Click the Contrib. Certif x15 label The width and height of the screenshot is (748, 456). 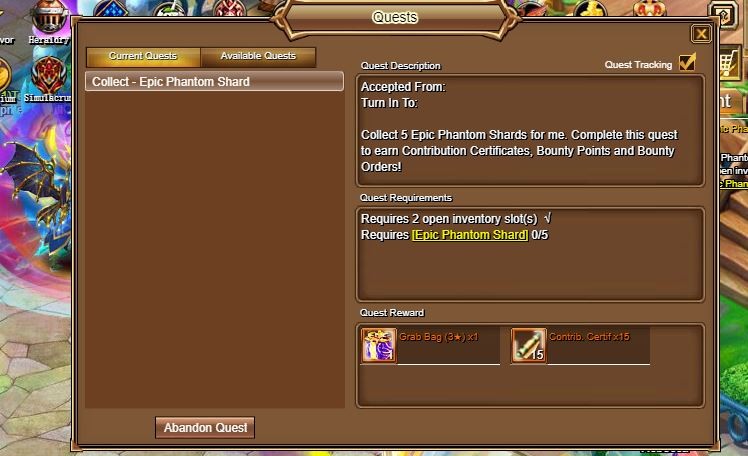[589, 337]
